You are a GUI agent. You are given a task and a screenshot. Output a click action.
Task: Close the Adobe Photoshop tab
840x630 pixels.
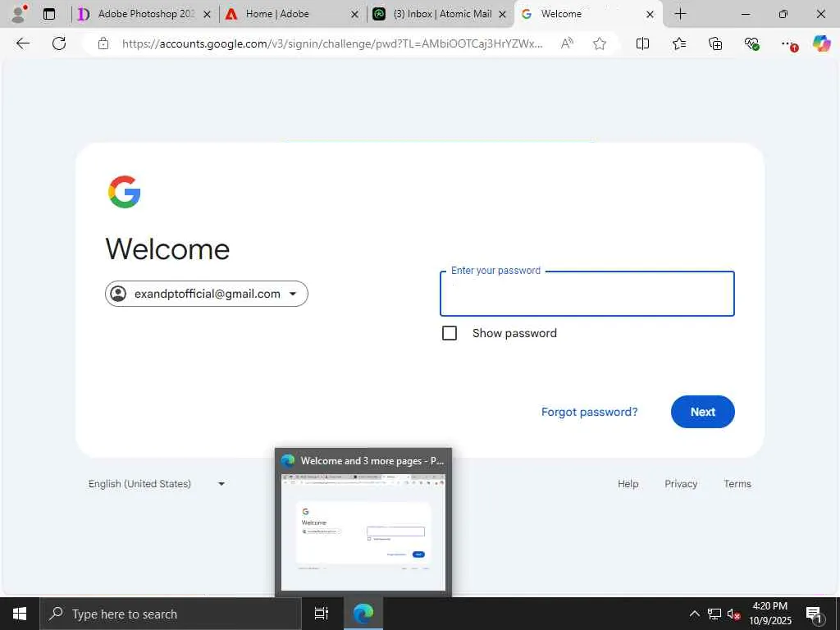tap(208, 15)
